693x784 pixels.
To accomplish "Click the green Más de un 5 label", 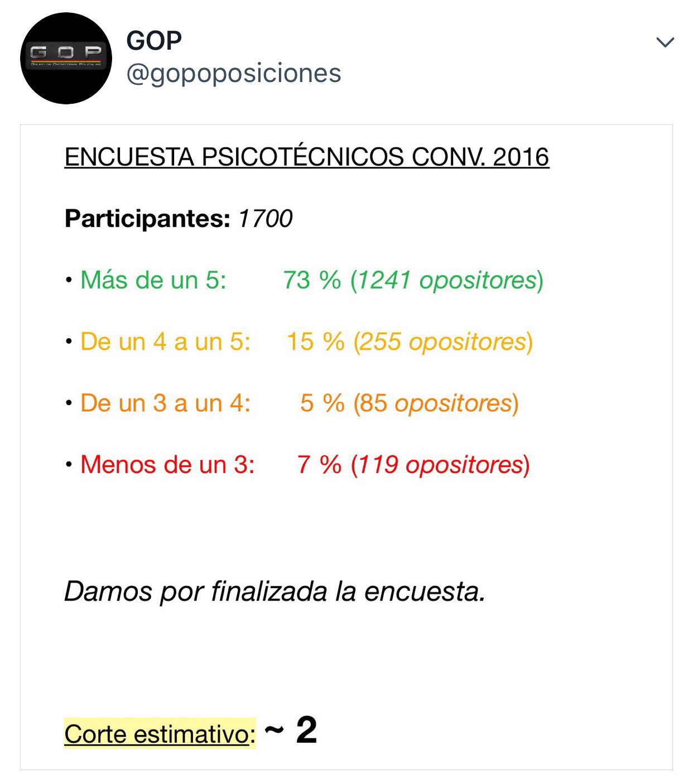I will pyautogui.click(x=153, y=280).
